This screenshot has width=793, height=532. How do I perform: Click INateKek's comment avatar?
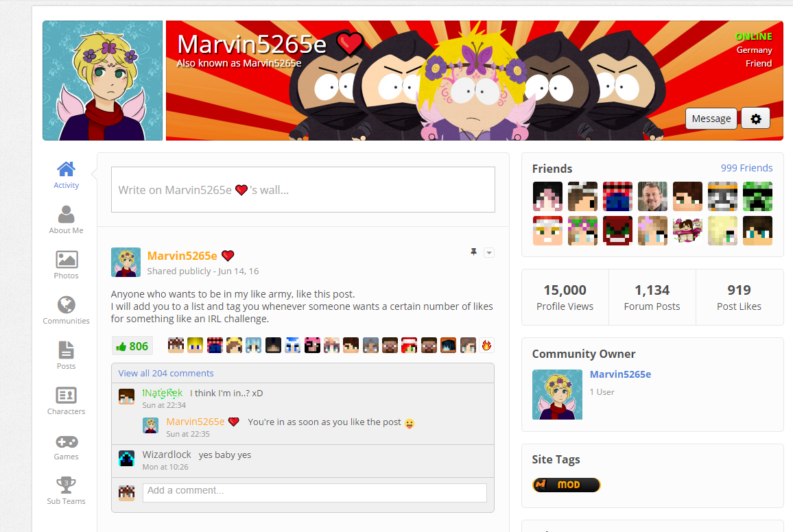(126, 396)
